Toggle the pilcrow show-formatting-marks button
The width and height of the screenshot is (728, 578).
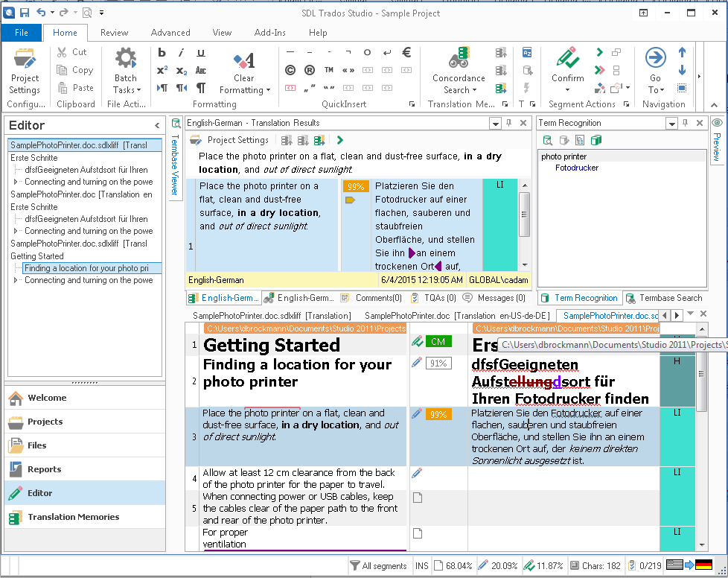click(x=200, y=88)
